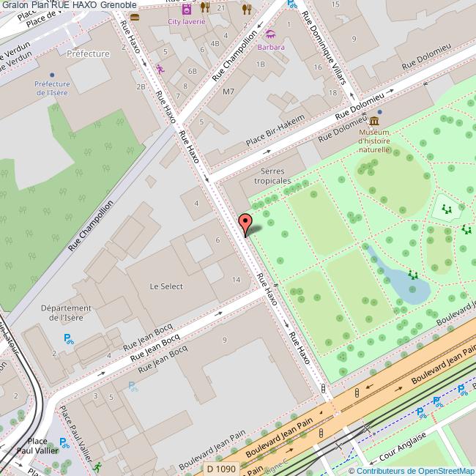Viewport: 476px width, 476px height.
Task: Click the purple fitness runner icon on Rue Haxo
Action: (160, 70)
